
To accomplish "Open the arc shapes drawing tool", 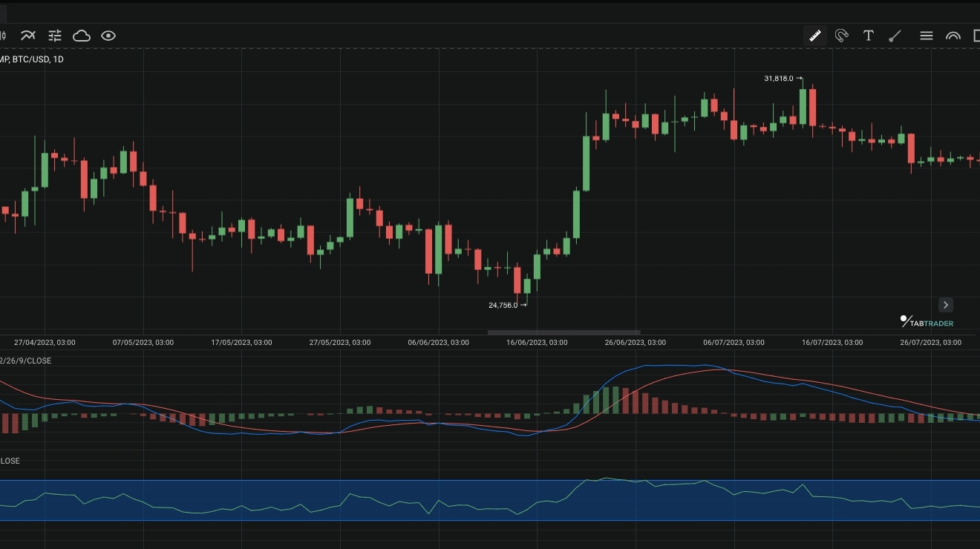I will 953,36.
